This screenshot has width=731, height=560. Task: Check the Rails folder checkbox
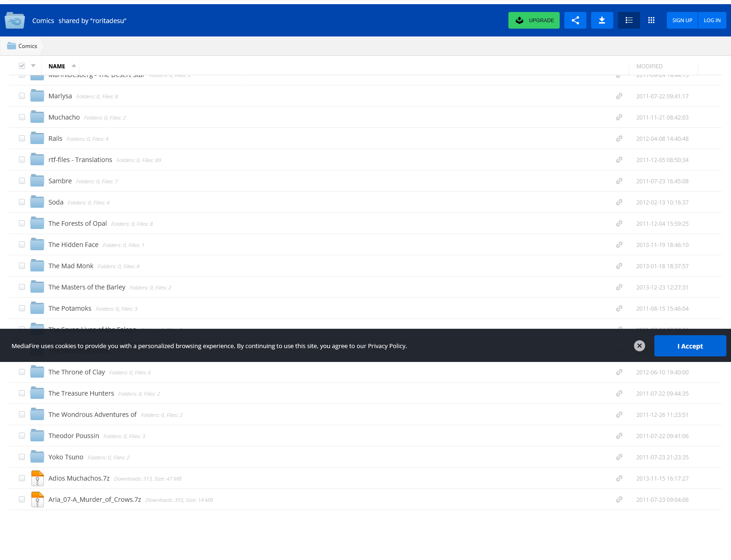(22, 138)
